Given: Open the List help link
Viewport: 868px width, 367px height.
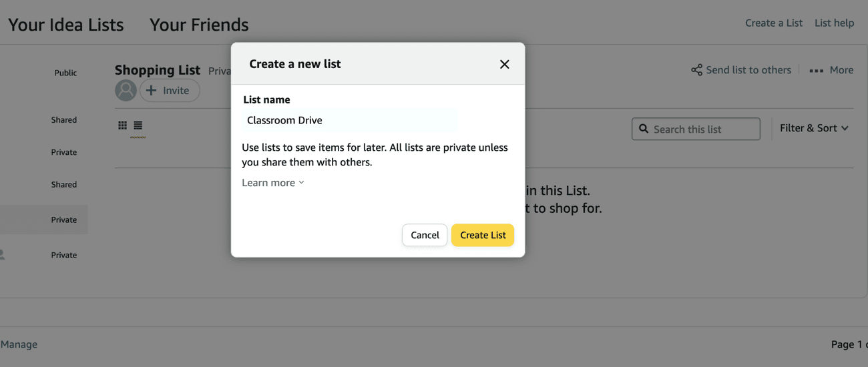Looking at the screenshot, I should click(834, 23).
